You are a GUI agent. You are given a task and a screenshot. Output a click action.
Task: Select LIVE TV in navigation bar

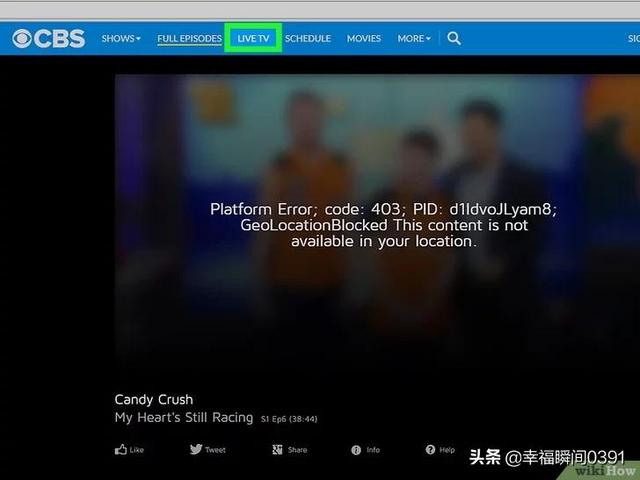253,38
